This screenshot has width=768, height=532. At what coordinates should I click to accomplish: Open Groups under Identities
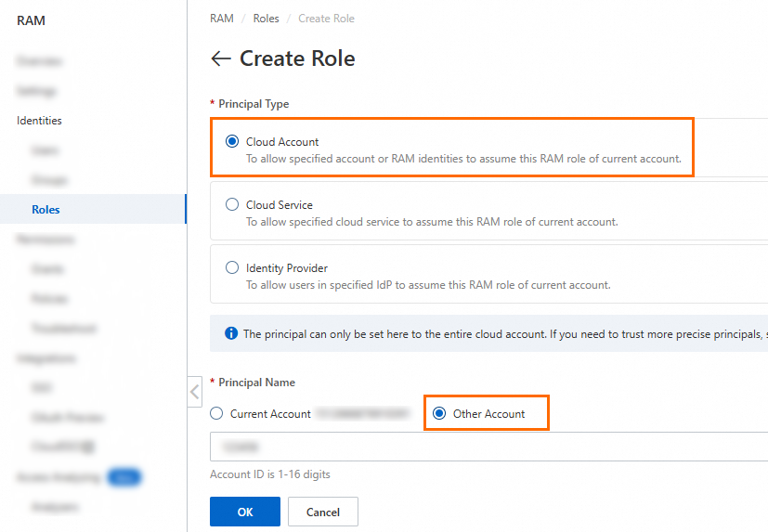(48, 180)
